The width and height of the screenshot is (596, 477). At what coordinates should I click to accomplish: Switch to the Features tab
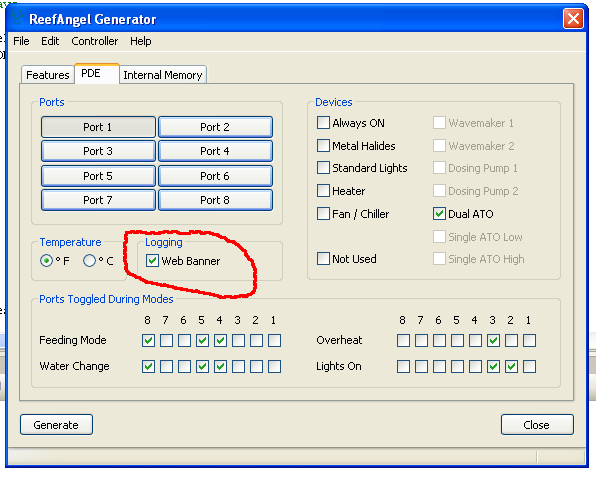(x=48, y=75)
